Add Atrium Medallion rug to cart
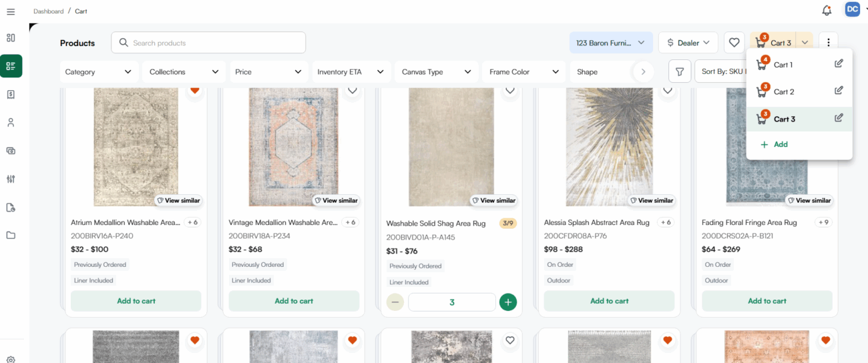This screenshot has width=868, height=363. (x=136, y=301)
